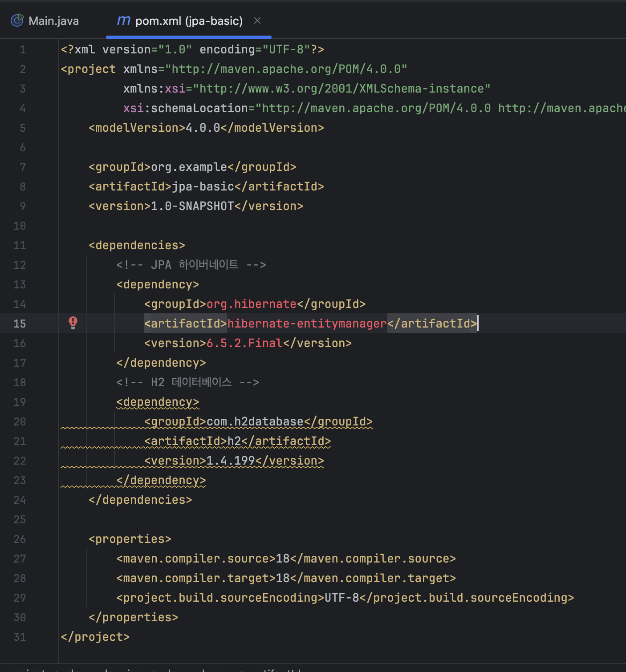Click the 6.5.2.Final version value
626x672 pixels.
pyautogui.click(x=244, y=343)
